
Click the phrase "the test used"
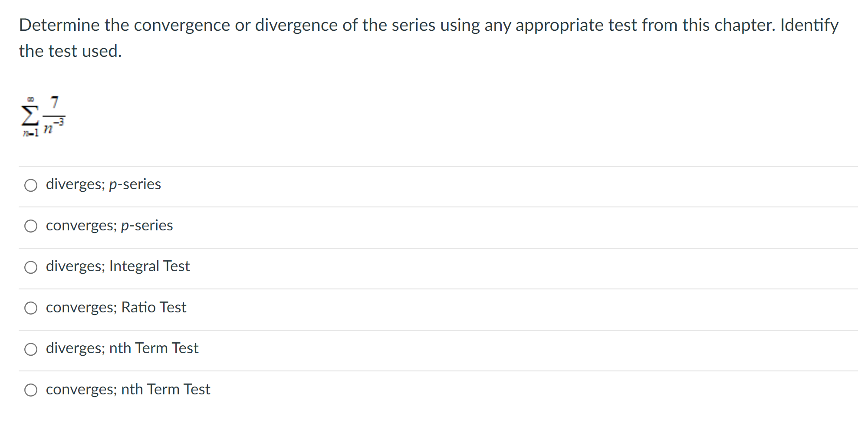point(70,50)
